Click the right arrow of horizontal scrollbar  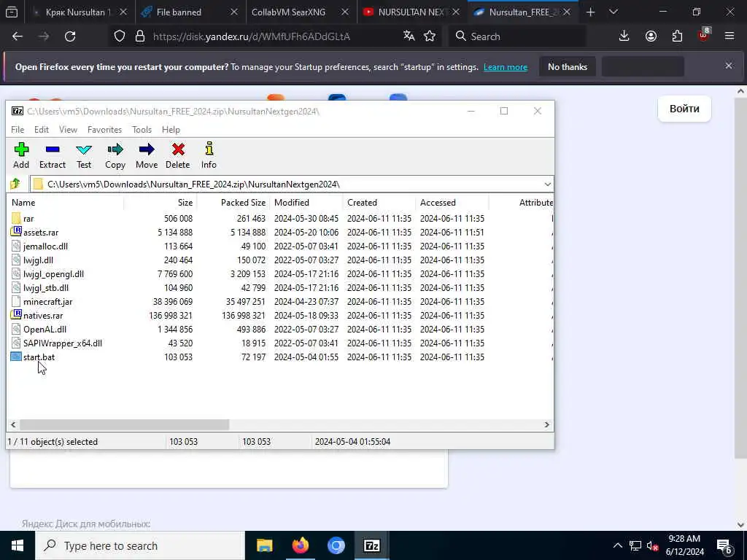coord(546,424)
